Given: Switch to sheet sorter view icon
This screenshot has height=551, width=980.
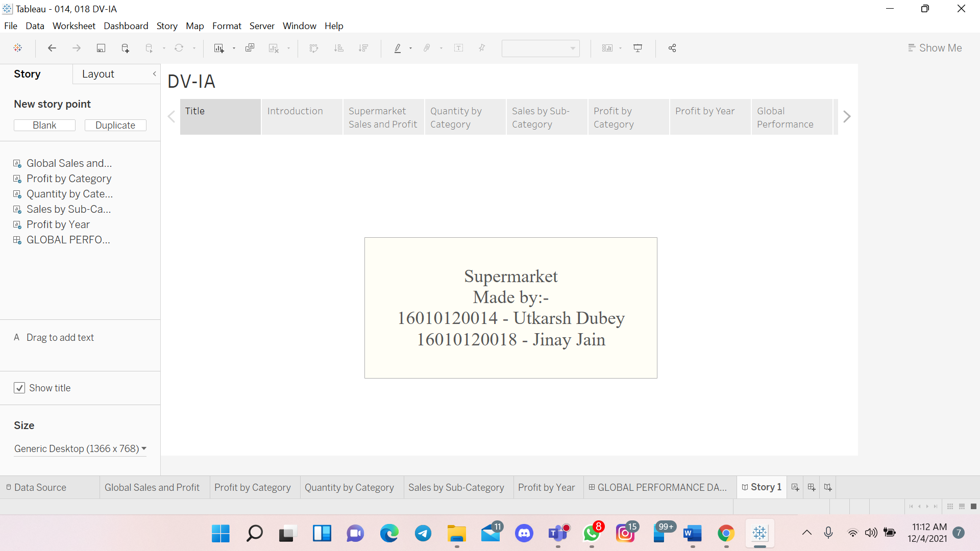Looking at the screenshot, I should click(x=950, y=506).
